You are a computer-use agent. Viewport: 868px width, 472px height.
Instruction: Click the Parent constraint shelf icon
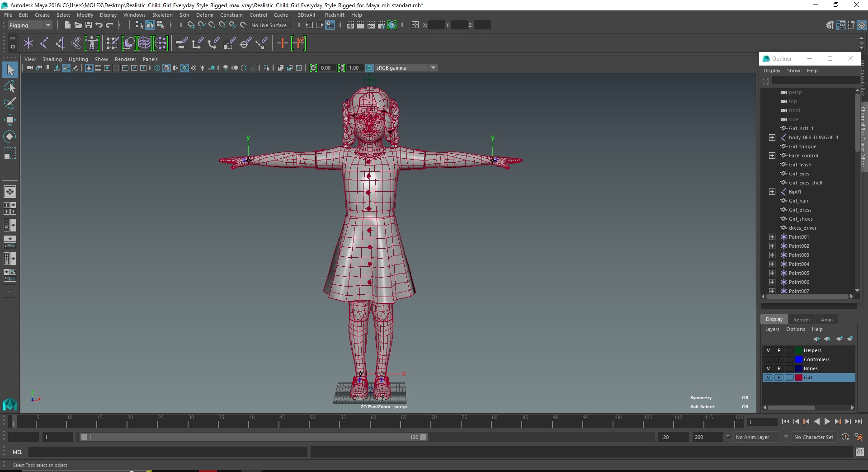pyautogui.click(x=182, y=43)
